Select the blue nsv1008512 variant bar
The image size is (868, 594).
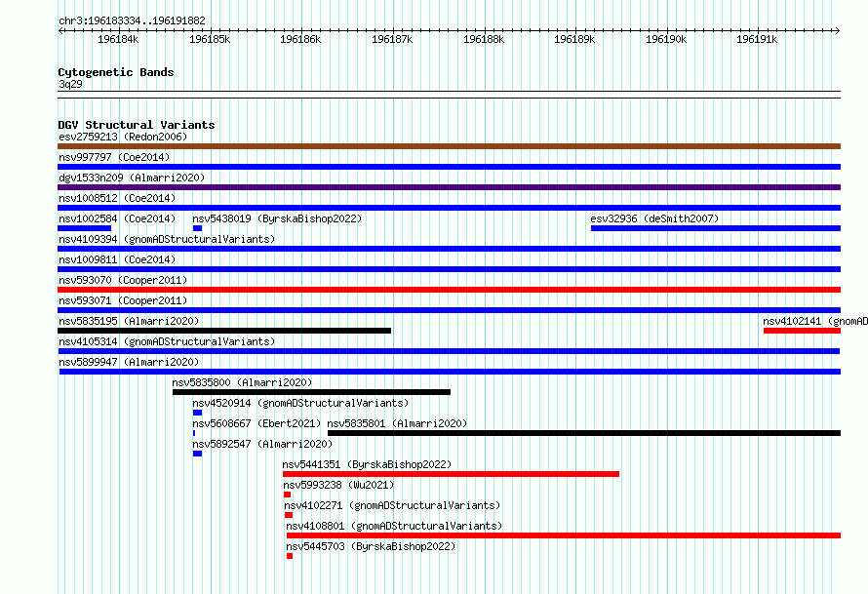pyautogui.click(x=449, y=208)
